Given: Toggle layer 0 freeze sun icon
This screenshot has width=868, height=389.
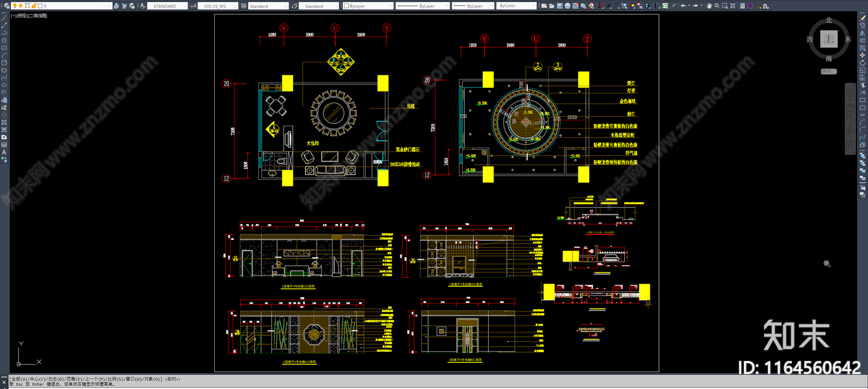Looking at the screenshot, I should pos(21,6).
